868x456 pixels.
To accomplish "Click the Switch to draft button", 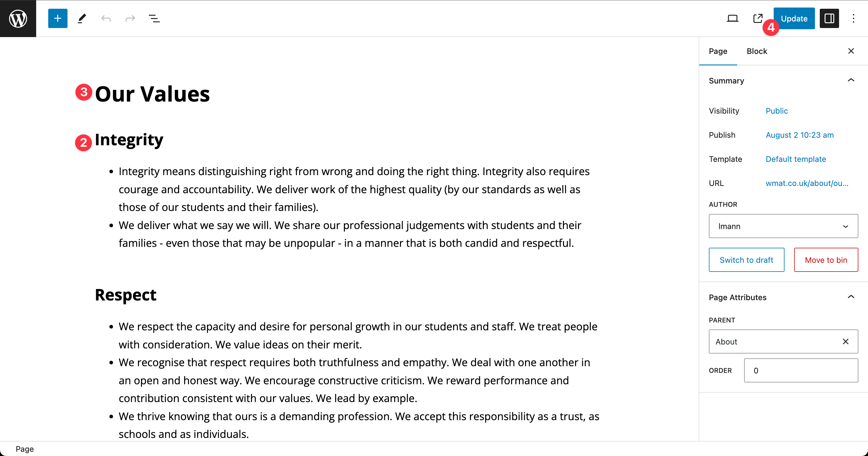I will pos(746,260).
